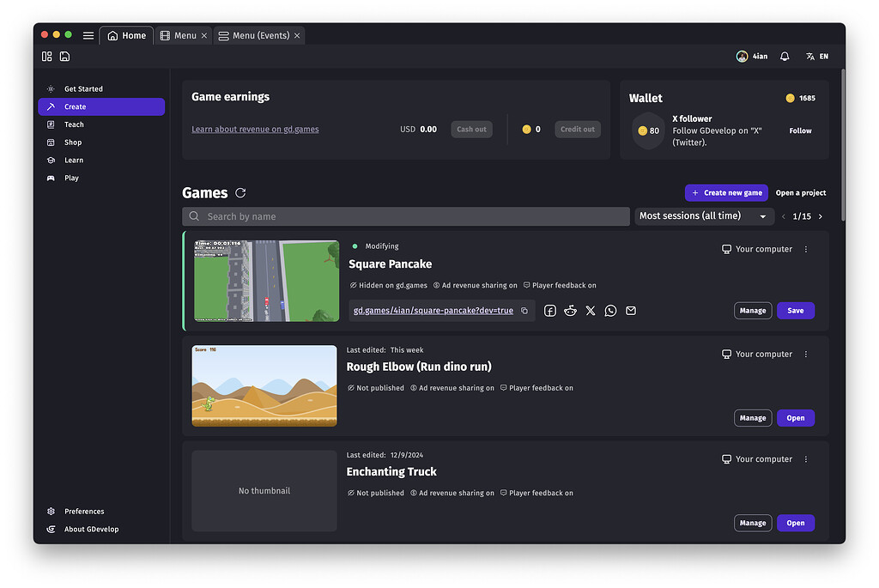Image resolution: width=879 pixels, height=588 pixels.
Task: Open the language selector labeled EN
Action: coord(815,56)
